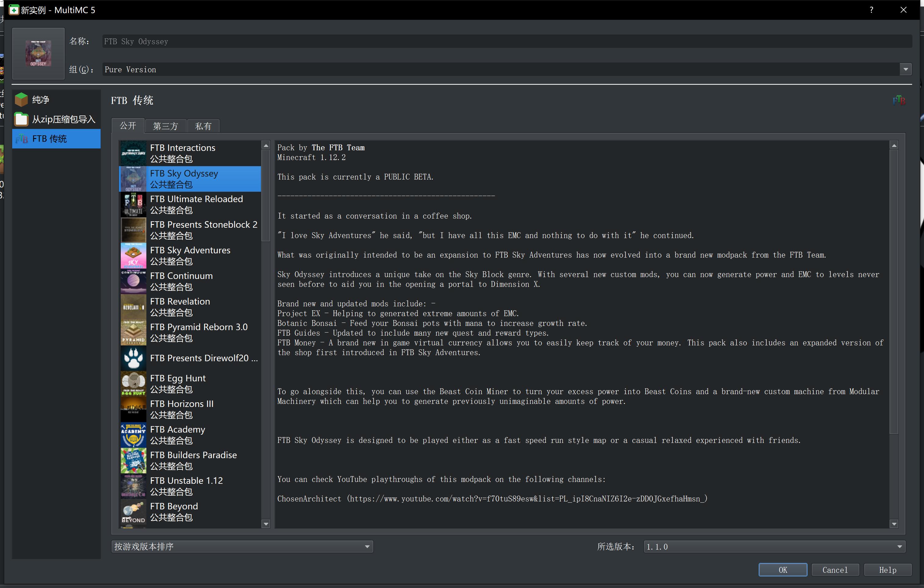Viewport: 924px width, 588px height.
Task: Expand the 所选版本 version dropdown
Action: 774,547
